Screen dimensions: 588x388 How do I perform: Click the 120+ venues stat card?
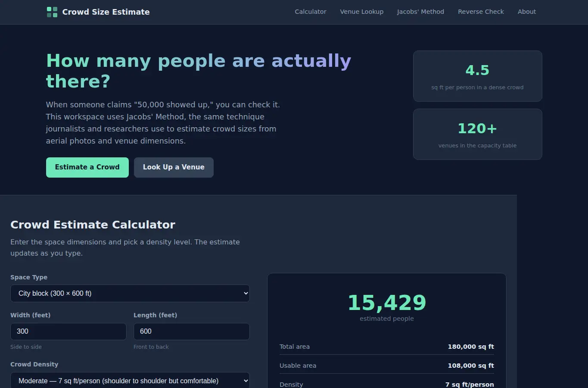478,135
